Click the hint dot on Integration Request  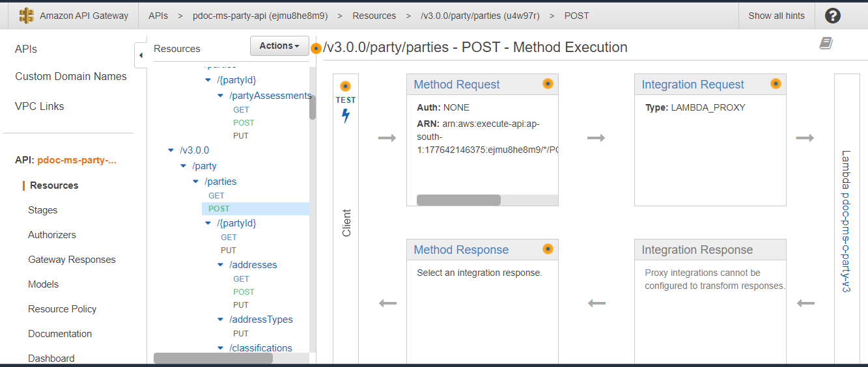point(776,84)
